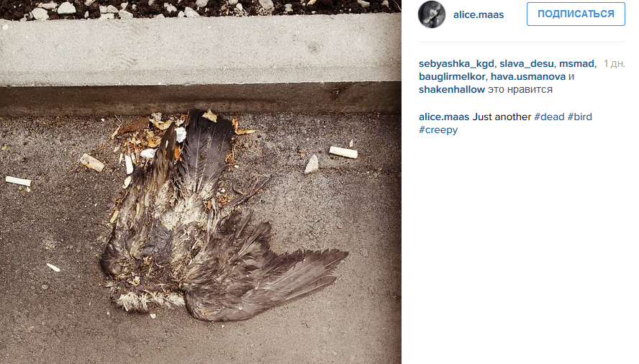Click alice.maas name in the caption
The height and width of the screenshot is (364, 639).
444,117
